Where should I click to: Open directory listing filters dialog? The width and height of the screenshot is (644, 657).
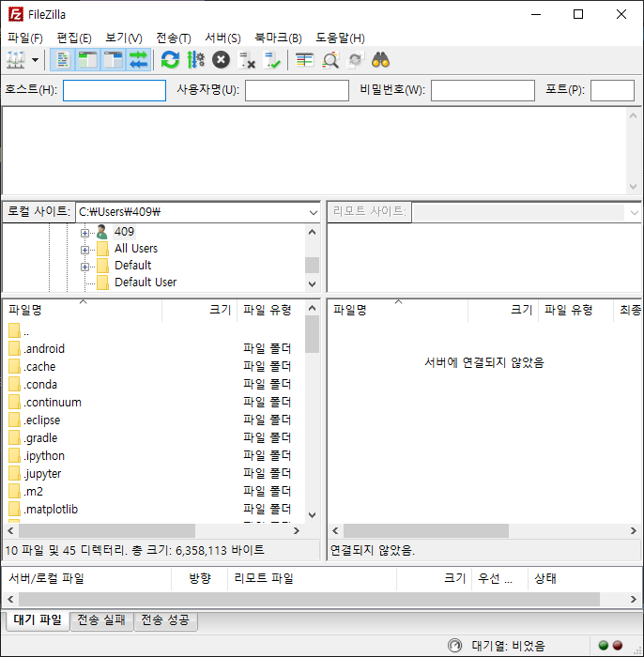[x=304, y=60]
